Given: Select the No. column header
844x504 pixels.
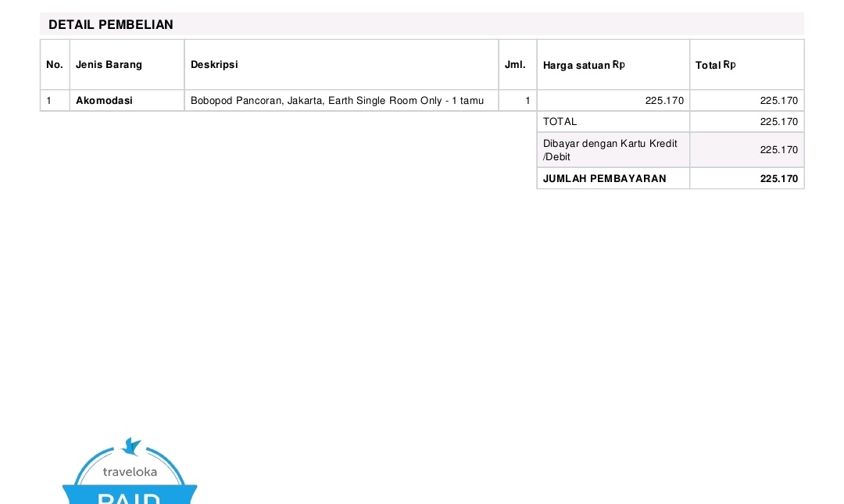Looking at the screenshot, I should 55,65.
